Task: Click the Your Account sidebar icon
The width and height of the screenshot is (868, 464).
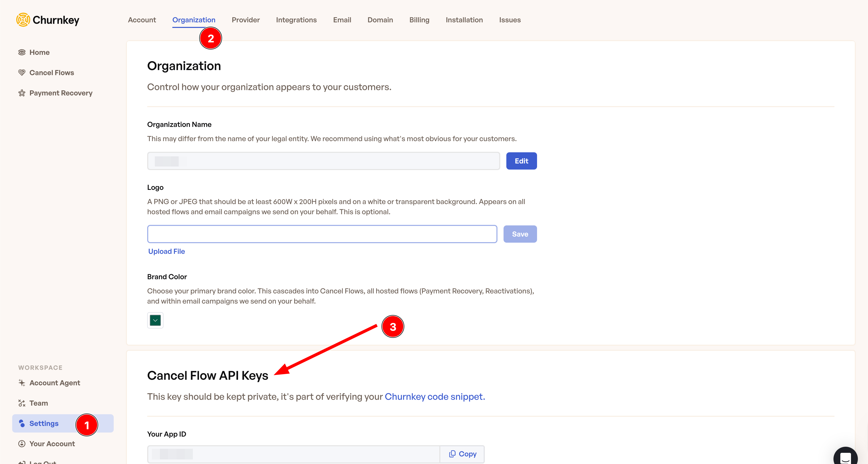Action: click(x=22, y=443)
